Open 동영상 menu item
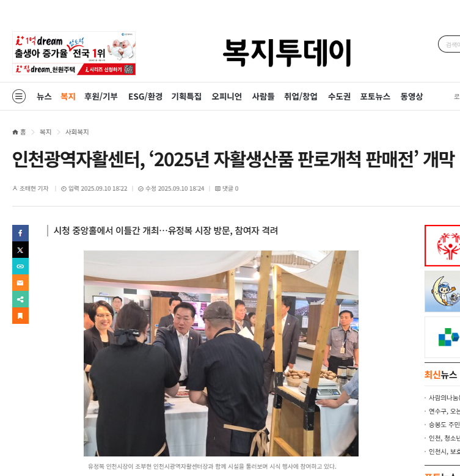This screenshot has width=460, height=476. [412, 97]
